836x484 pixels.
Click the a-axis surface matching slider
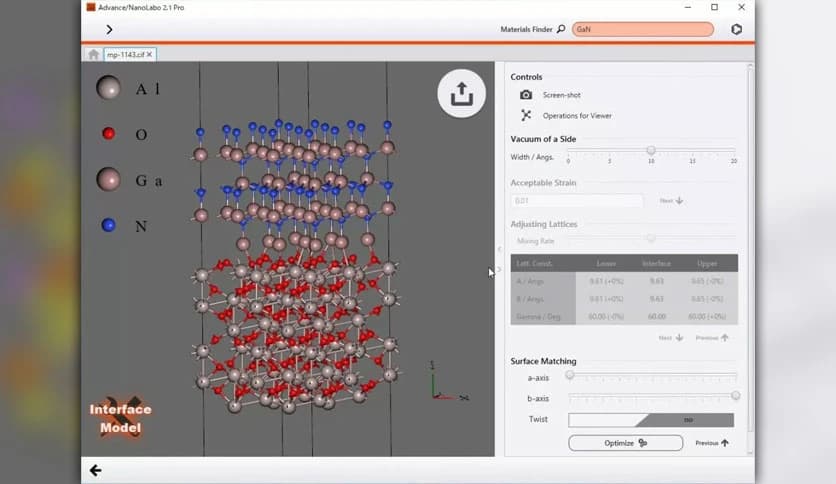tap(570, 376)
